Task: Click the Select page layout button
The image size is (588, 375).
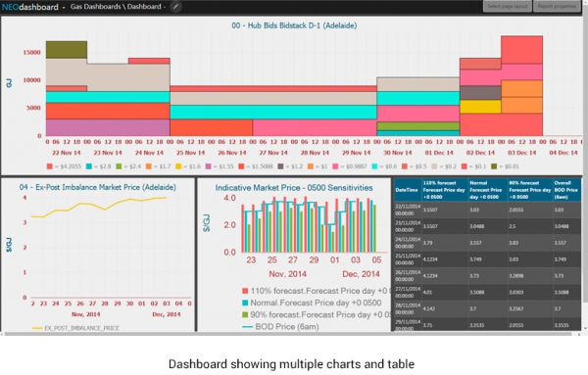Action: [x=508, y=6]
